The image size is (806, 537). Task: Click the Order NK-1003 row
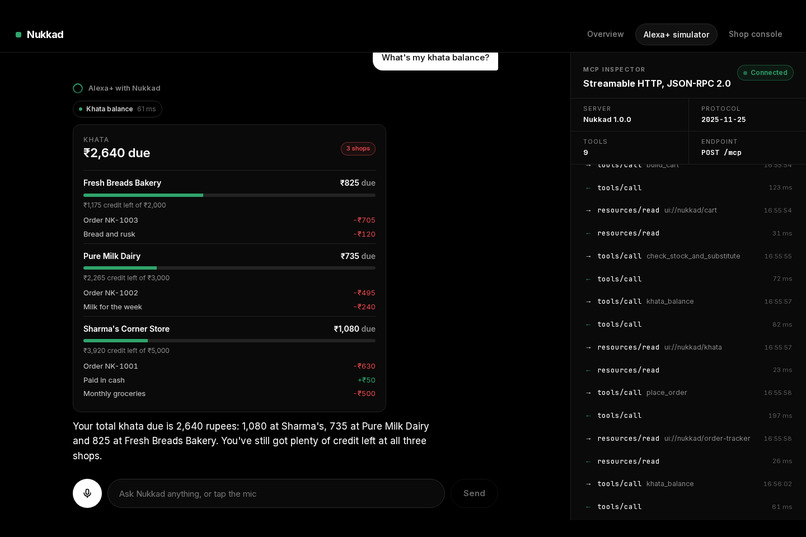point(229,220)
